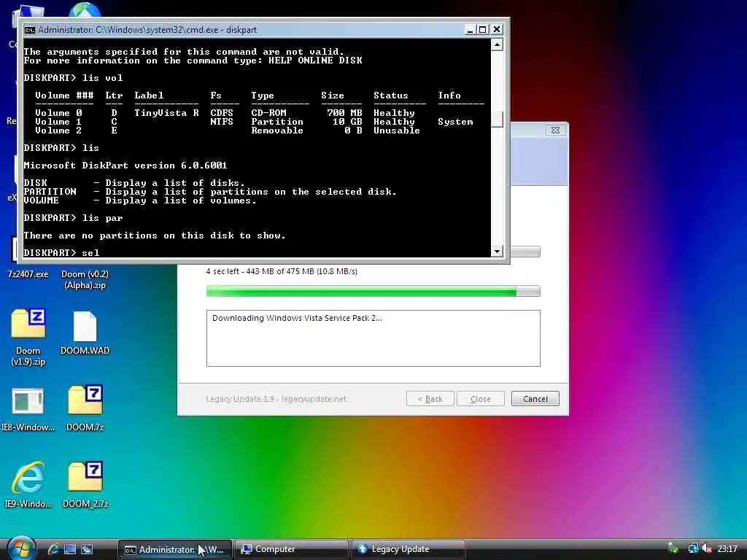The image size is (747, 560).
Task: Close the diskpart cmd window
Action: 496,29
